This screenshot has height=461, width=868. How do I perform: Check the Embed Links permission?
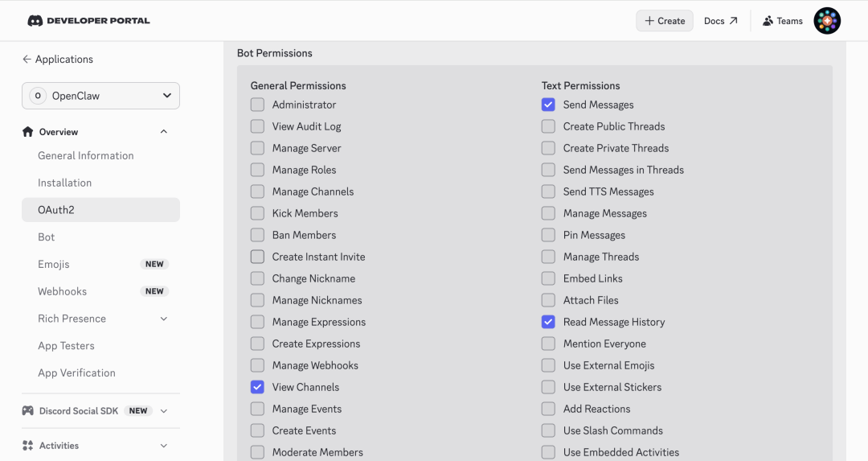pyautogui.click(x=548, y=278)
